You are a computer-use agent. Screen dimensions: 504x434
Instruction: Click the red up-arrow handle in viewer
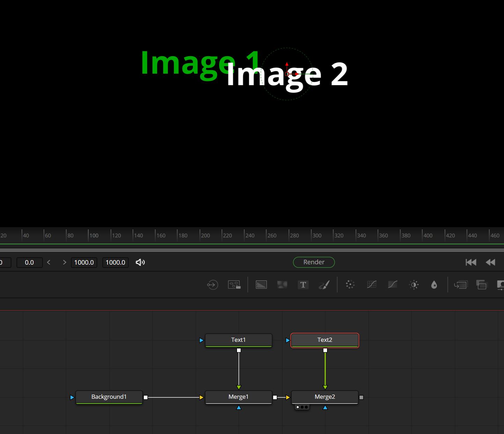[287, 65]
